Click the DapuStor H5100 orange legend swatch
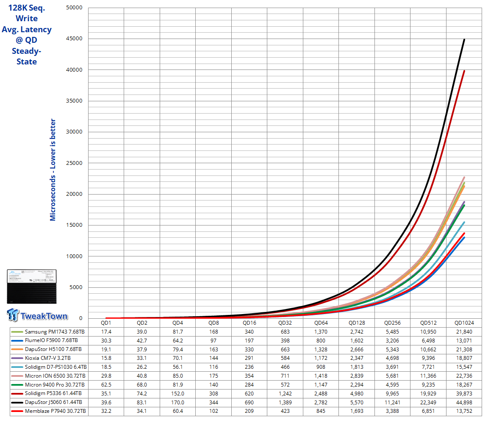Viewport: 488px width, 448px height. 17,349
